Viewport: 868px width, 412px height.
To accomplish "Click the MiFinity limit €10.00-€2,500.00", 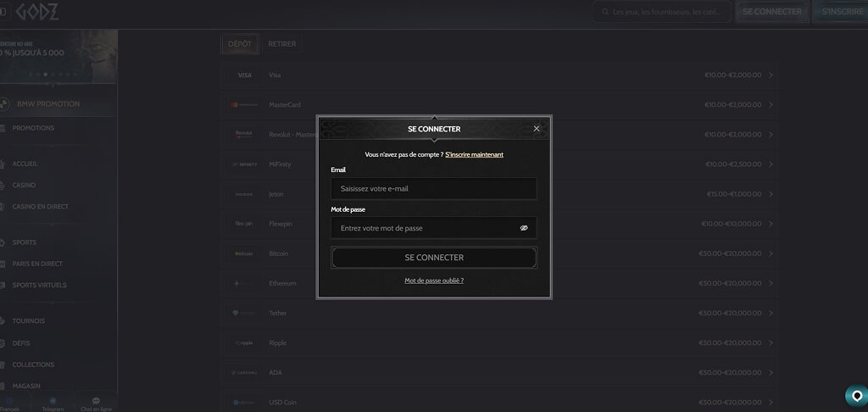I will 733,164.
